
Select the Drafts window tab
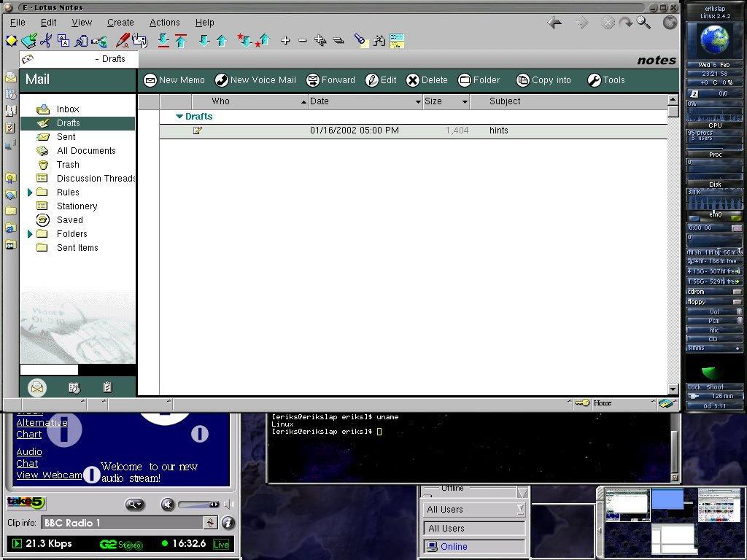(x=79, y=59)
